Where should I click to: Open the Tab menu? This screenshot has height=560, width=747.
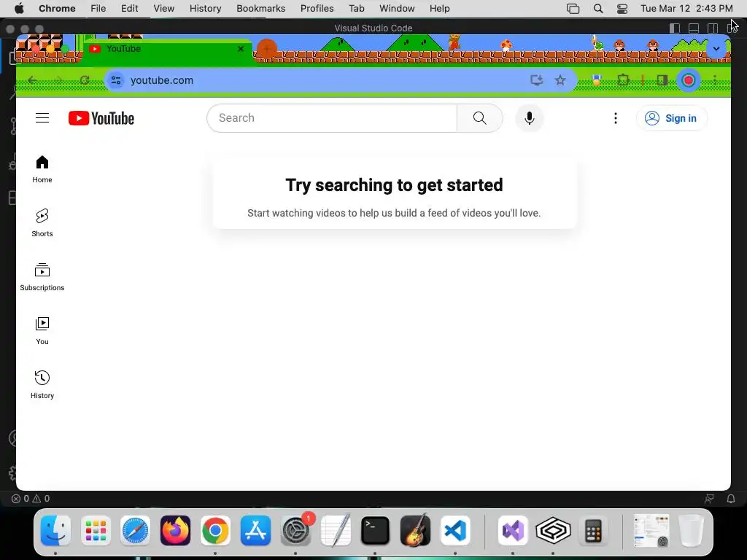[x=356, y=9]
